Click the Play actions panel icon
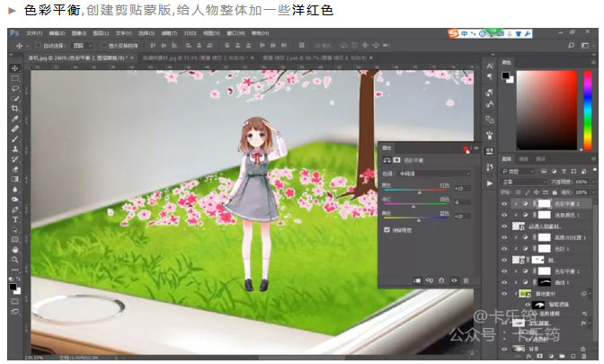The image size is (604, 364). coord(490,183)
